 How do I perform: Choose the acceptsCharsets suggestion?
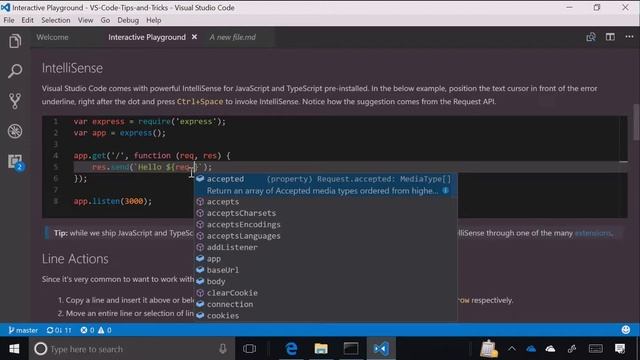tap(325, 213)
